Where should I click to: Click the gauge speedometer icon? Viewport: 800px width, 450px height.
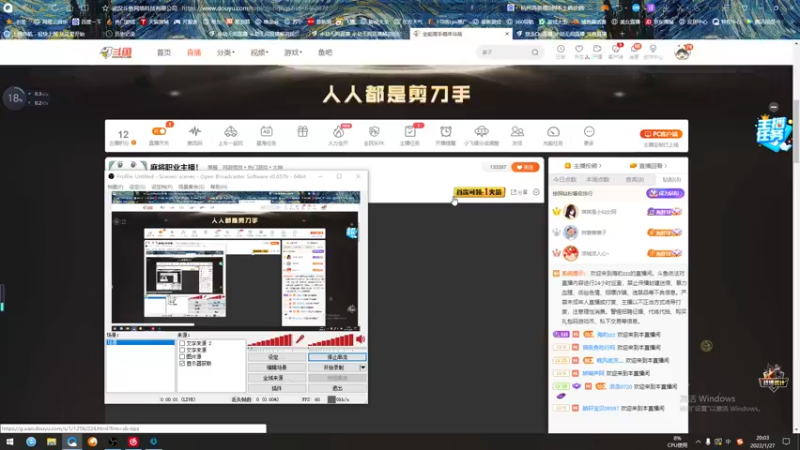tap(553, 132)
